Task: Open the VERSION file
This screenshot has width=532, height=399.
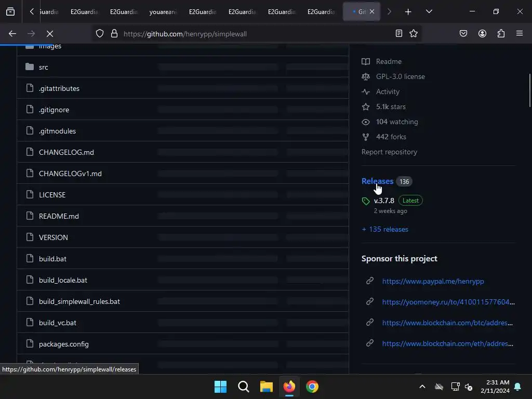Action: click(54, 237)
